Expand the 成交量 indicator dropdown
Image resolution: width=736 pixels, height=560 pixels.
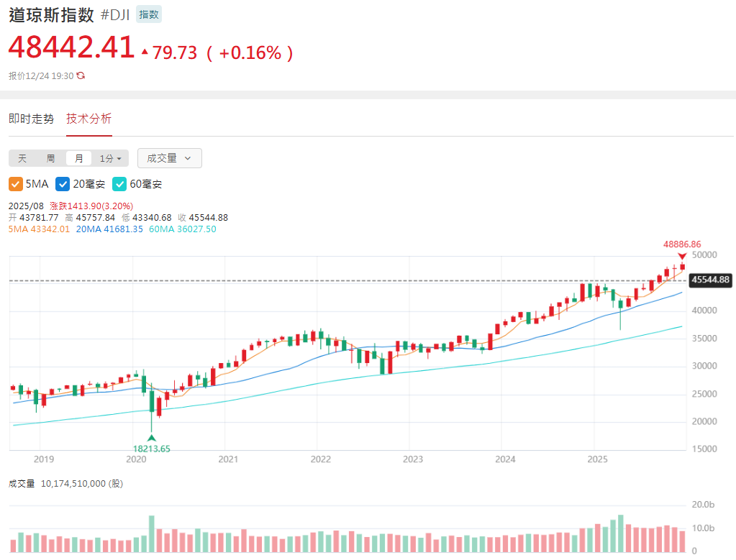[169, 158]
